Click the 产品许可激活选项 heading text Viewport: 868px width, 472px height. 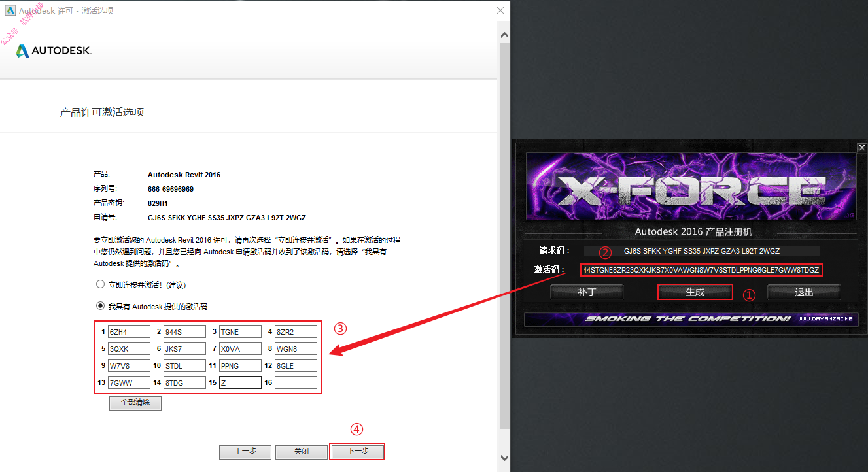point(102,112)
